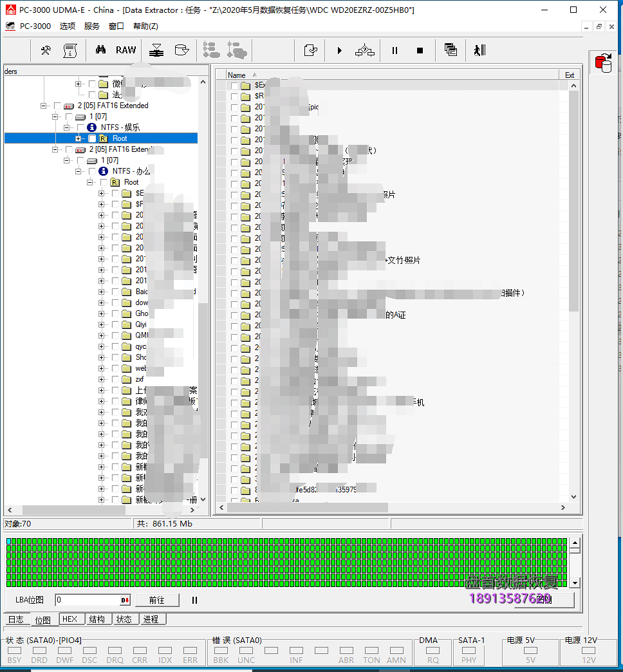Click the blue info icon beside NTFS - 办公
The width and height of the screenshot is (623, 672).
(x=103, y=171)
